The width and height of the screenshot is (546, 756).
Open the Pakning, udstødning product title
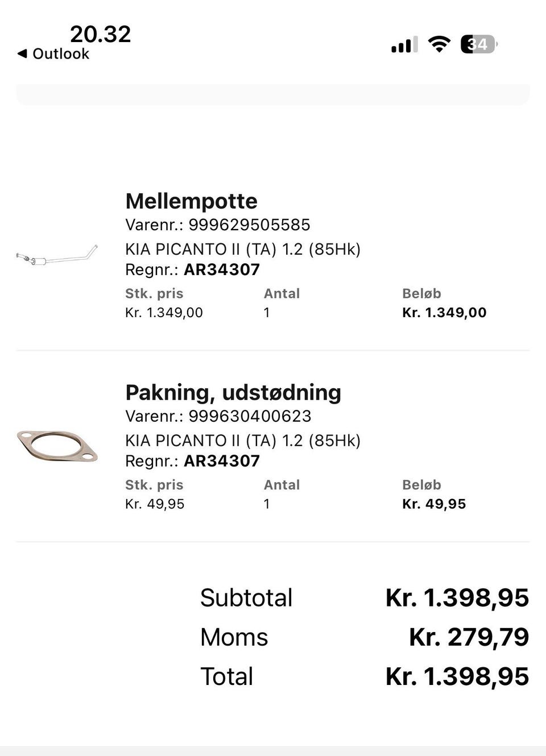point(233,393)
